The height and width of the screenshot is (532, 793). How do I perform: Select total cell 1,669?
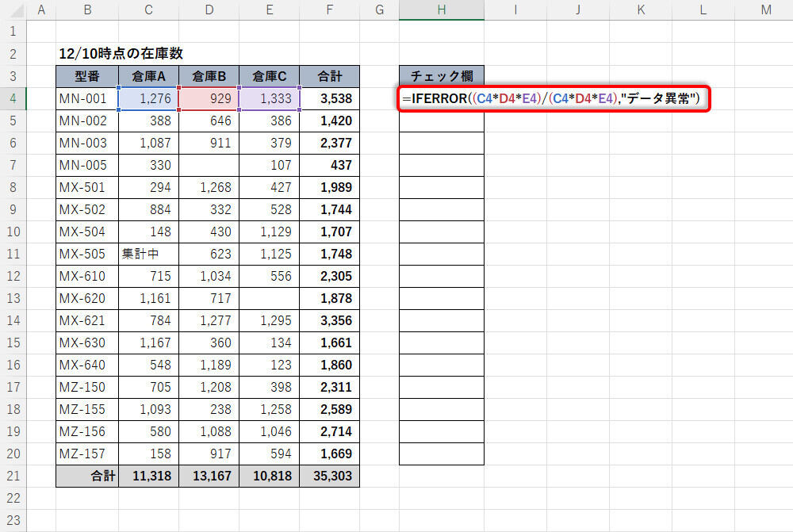coord(330,454)
